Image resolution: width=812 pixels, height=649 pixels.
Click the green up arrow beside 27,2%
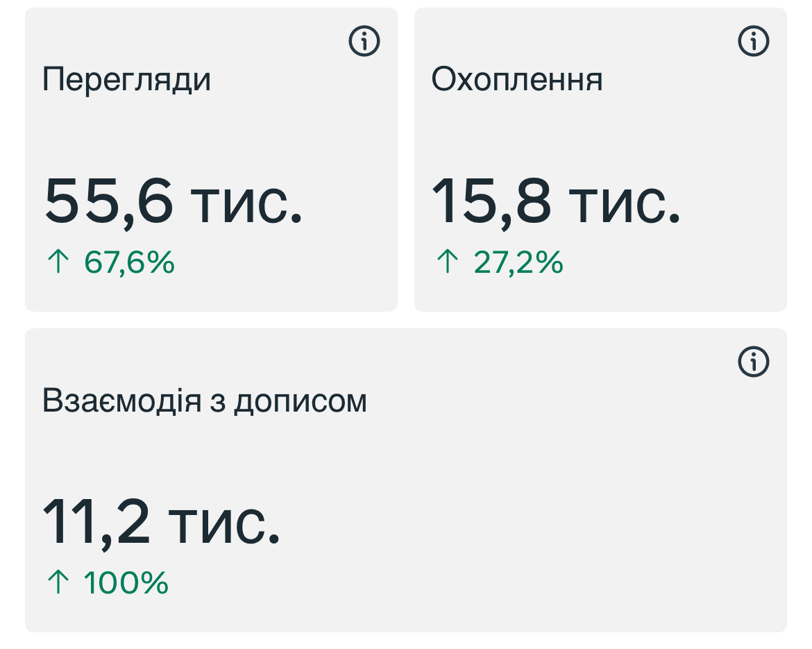pyautogui.click(x=448, y=263)
